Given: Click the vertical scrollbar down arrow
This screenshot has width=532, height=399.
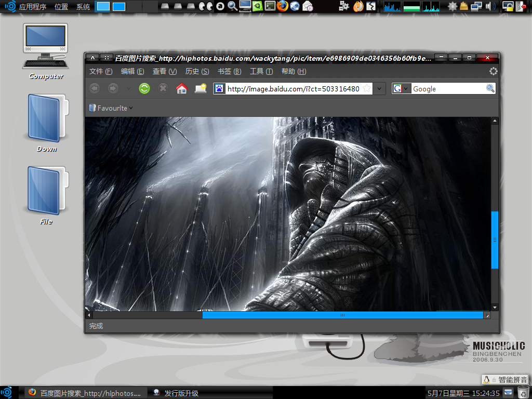Looking at the screenshot, I should coord(495,308).
